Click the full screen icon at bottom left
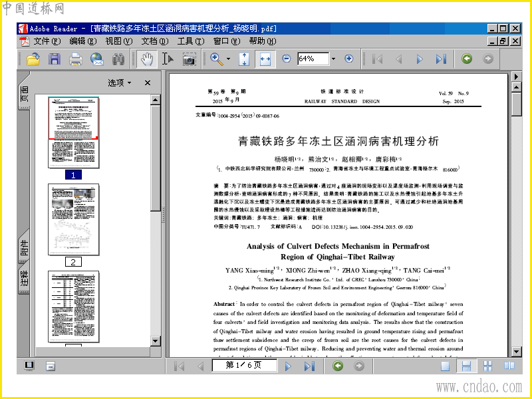Viewport: 532px width, 399px height. click(29, 366)
